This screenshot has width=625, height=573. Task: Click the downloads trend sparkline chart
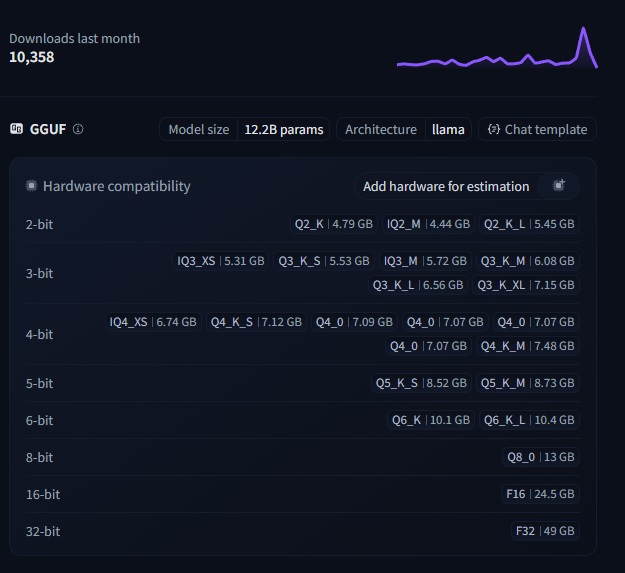[497, 47]
